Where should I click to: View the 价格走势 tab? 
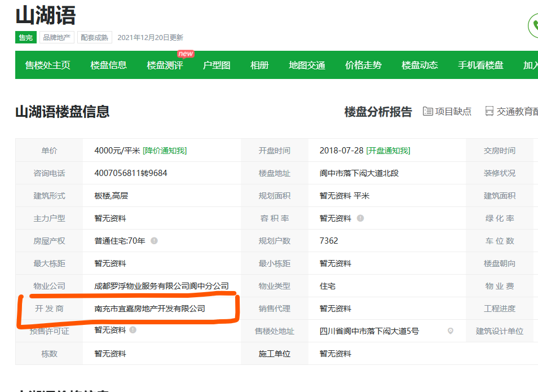363,65
